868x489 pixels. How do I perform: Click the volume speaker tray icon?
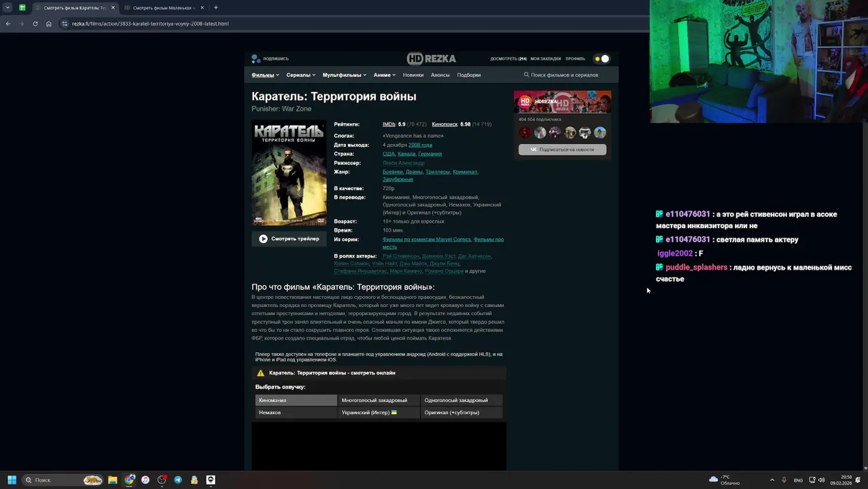click(x=822, y=480)
